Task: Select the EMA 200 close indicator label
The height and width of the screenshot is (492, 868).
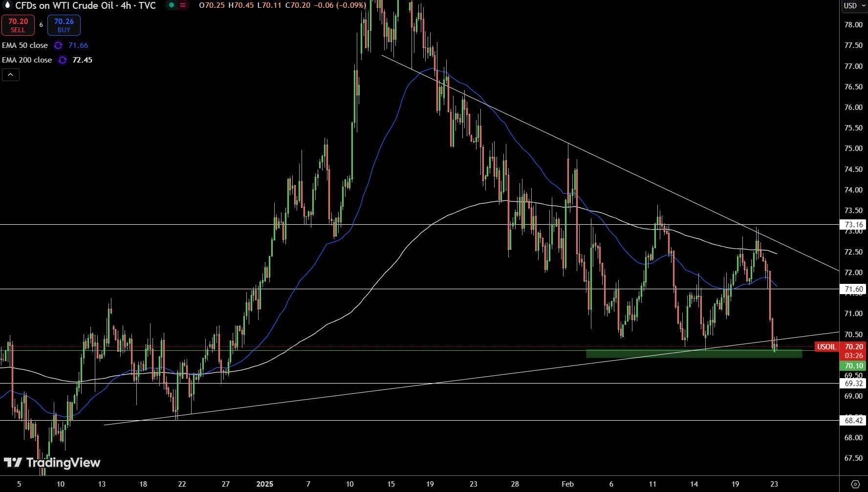Action: point(27,60)
